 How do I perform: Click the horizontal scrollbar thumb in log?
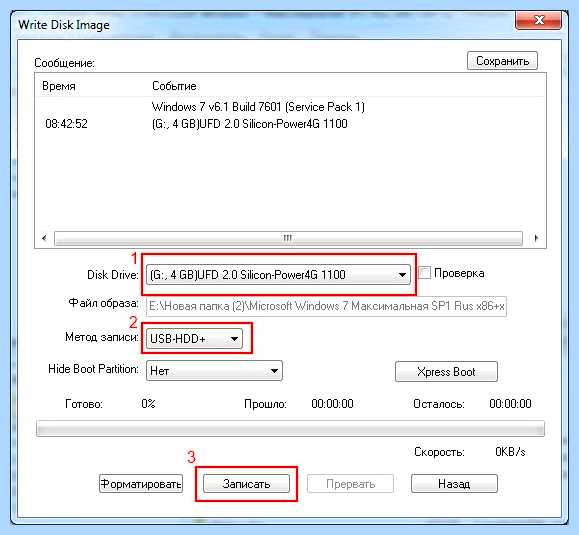click(x=288, y=238)
